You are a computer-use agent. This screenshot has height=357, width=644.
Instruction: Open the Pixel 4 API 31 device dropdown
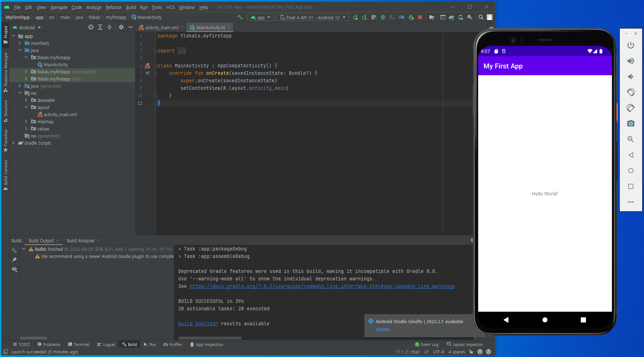(x=312, y=17)
